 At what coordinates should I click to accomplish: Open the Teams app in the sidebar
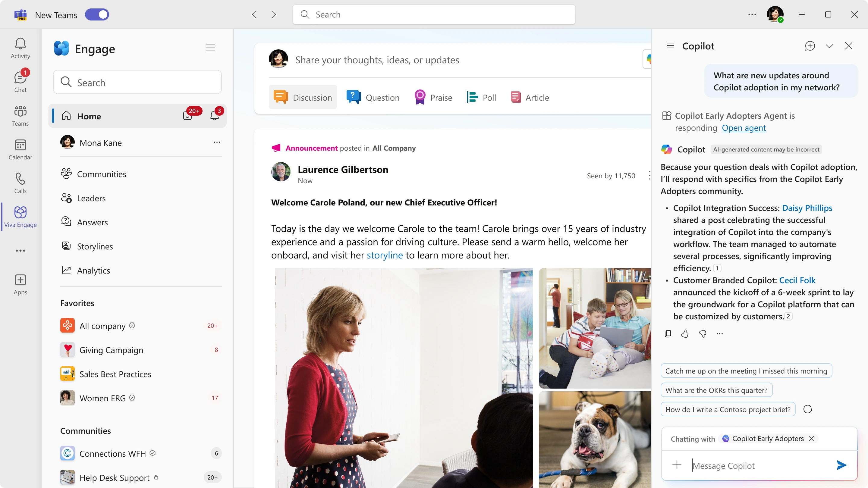20,115
